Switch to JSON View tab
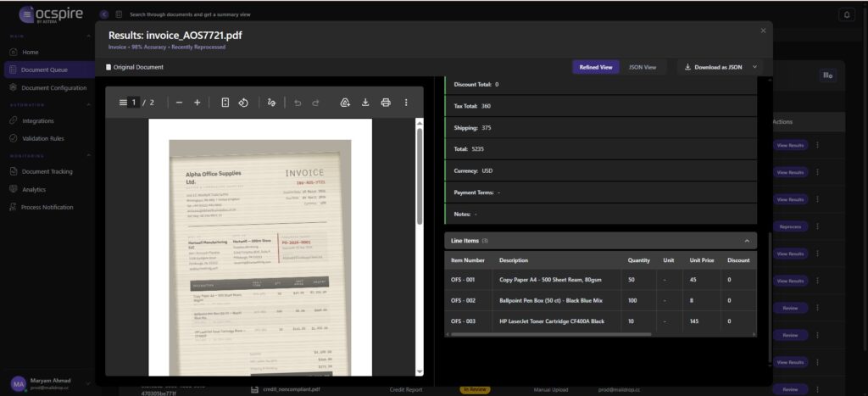The height and width of the screenshot is (396, 868). [643, 67]
